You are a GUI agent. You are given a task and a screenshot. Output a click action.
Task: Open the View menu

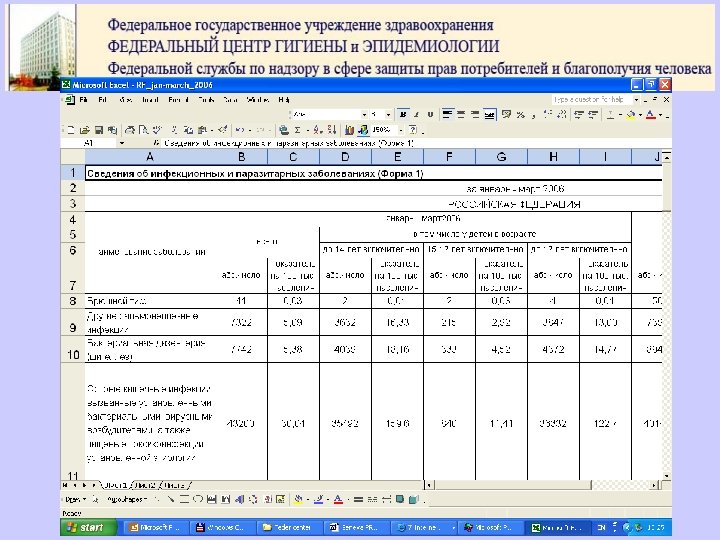click(125, 100)
